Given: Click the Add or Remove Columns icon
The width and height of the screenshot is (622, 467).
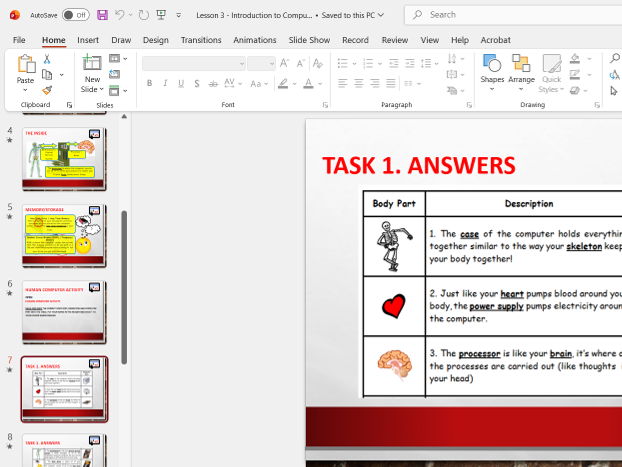Looking at the screenshot, I should (x=408, y=83).
